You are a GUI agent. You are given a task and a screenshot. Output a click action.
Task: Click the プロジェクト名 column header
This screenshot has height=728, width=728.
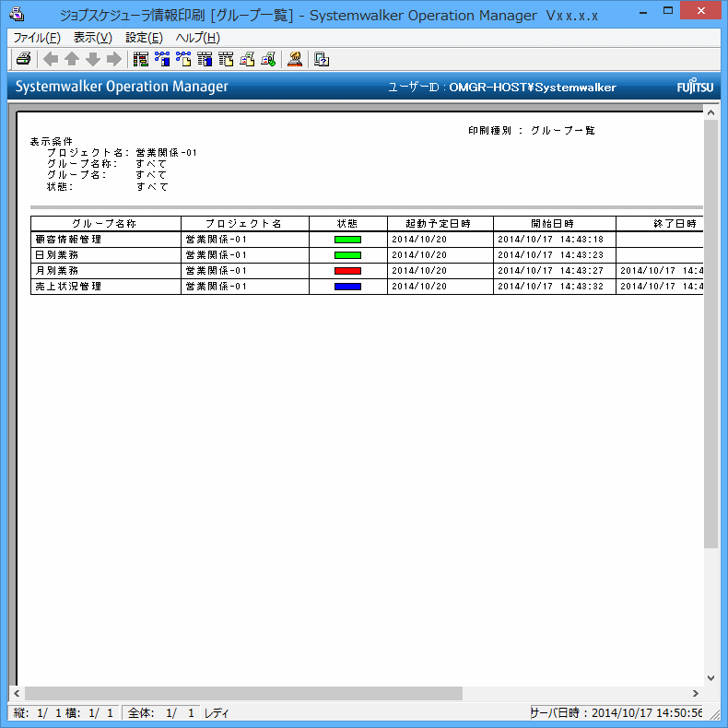point(245,223)
